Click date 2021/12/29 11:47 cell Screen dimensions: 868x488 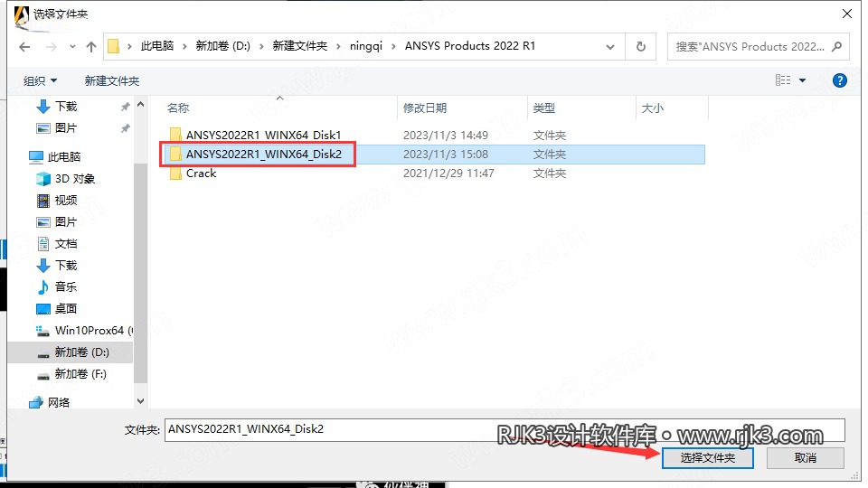448,174
